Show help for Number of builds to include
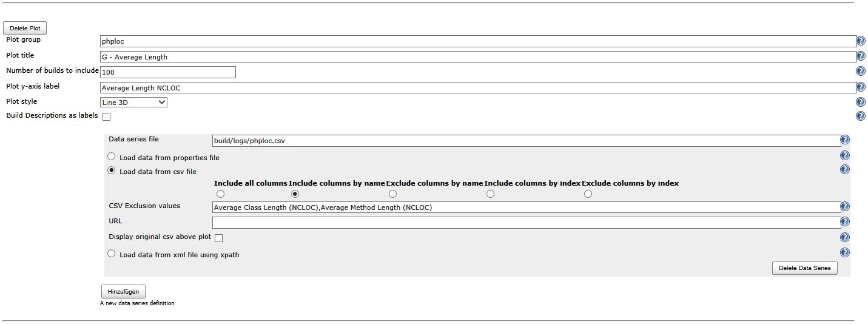 pyautogui.click(x=860, y=72)
